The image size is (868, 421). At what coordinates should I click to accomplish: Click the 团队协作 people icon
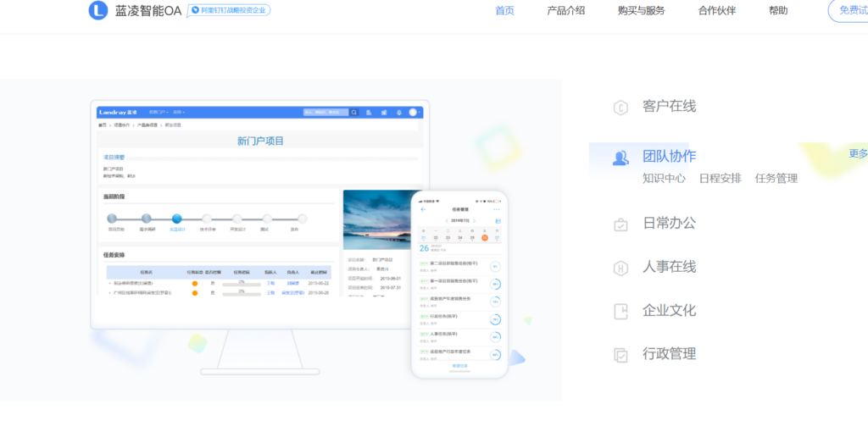click(620, 157)
